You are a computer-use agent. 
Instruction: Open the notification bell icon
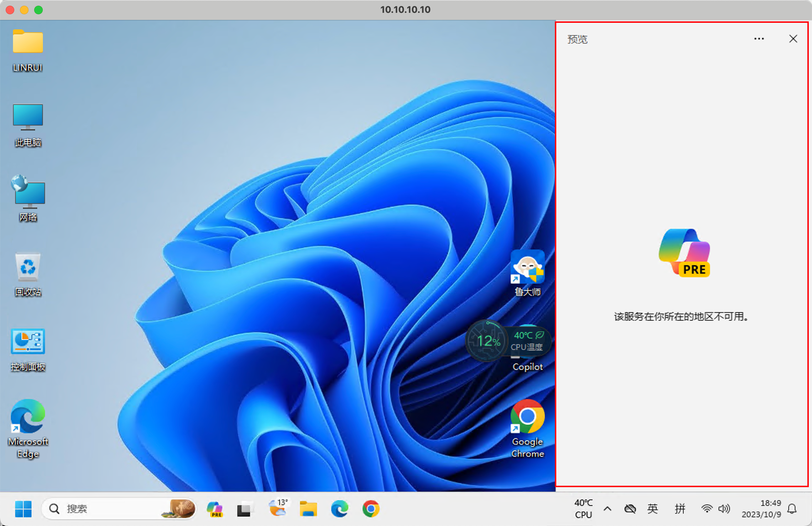pos(792,509)
